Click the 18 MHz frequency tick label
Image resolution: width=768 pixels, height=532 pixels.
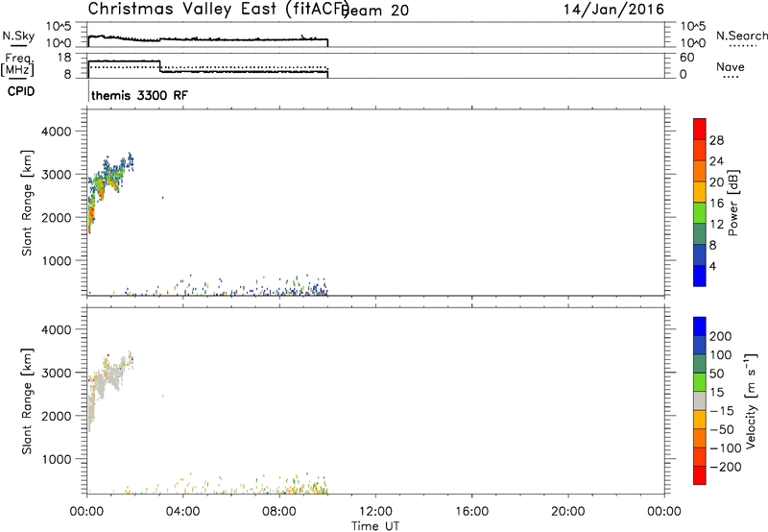(64, 58)
